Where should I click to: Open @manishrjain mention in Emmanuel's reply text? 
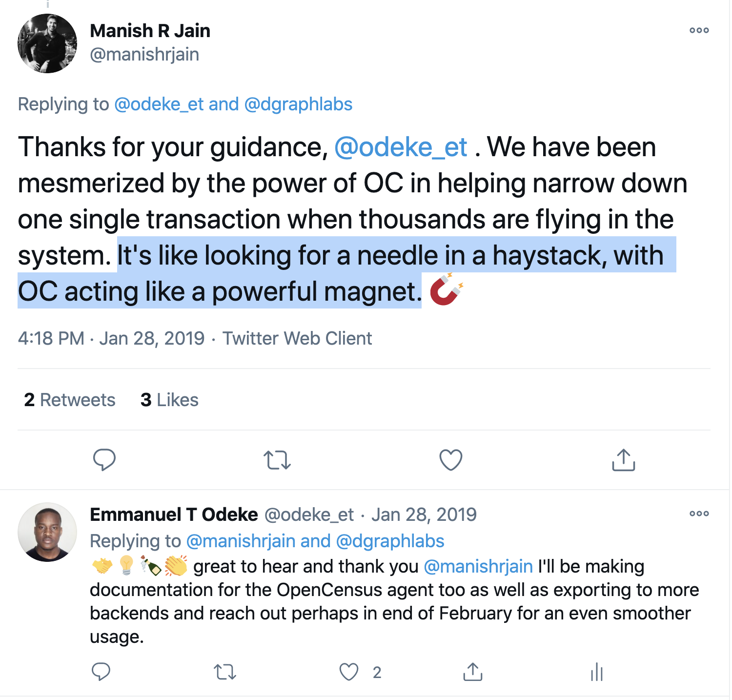point(478,566)
